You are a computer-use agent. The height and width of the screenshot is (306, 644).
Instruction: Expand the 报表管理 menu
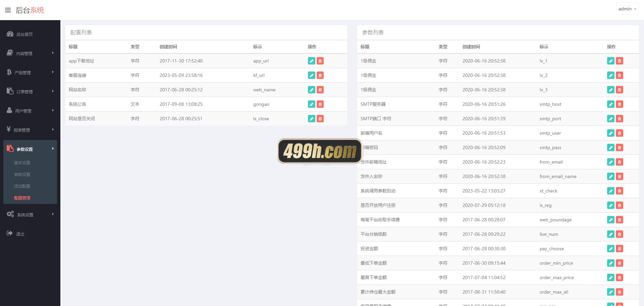click(30, 130)
